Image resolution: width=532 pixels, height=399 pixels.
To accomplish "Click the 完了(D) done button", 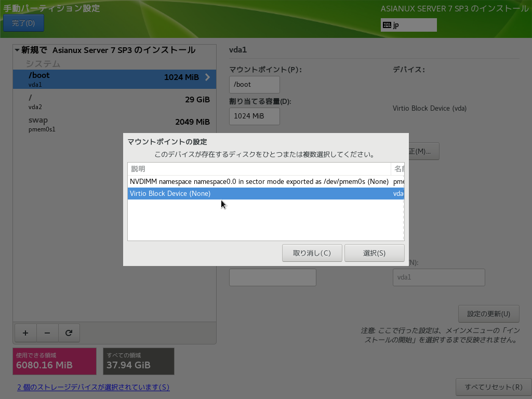I will pyautogui.click(x=23, y=23).
